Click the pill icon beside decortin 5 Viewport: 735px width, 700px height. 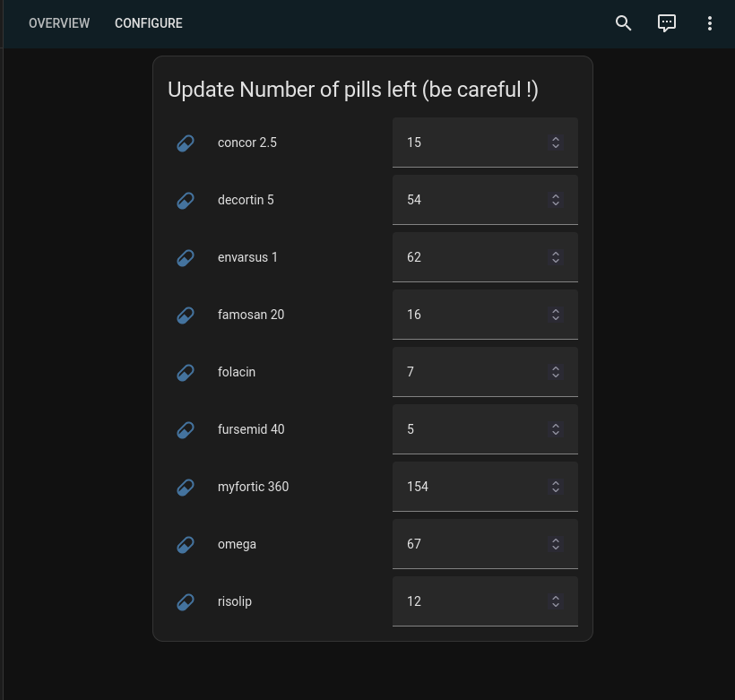[186, 200]
